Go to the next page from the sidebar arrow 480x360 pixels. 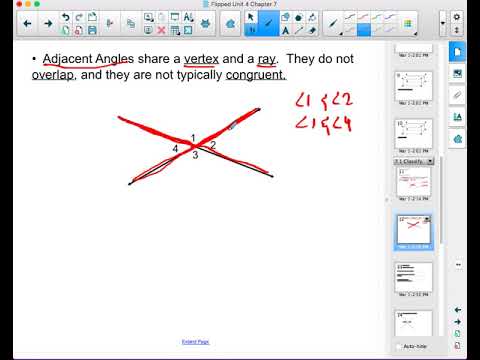pyautogui.click(x=458, y=322)
